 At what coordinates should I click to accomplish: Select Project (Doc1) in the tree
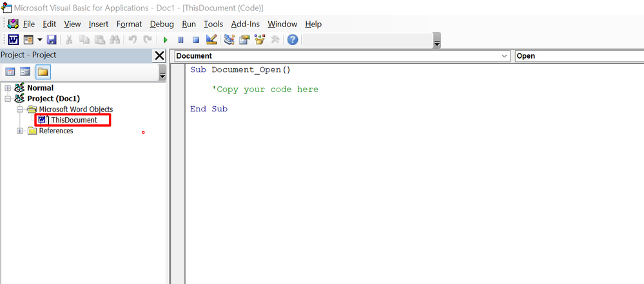[54, 99]
